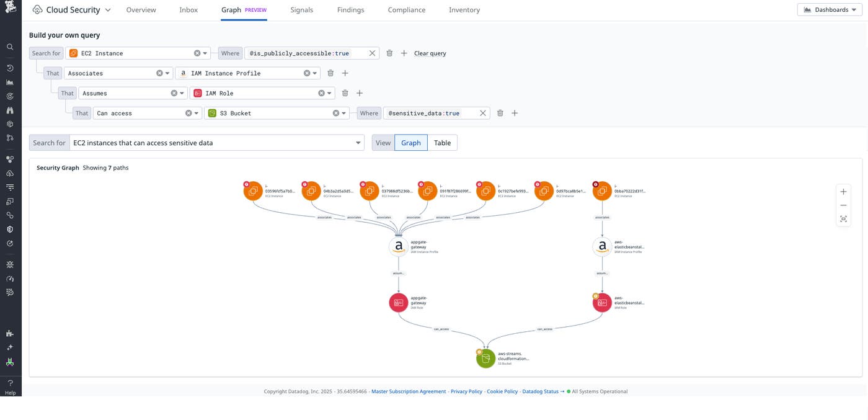Add another relationship after IAM Role with plus icon
Image resolution: width=868 pixels, height=420 pixels.
pyautogui.click(x=360, y=92)
